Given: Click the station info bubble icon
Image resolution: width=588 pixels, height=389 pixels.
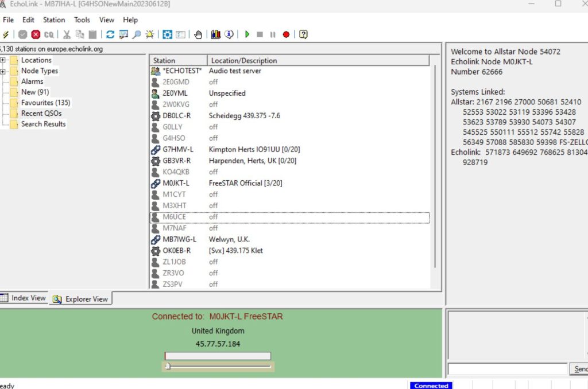Looking at the screenshot, I should click(x=229, y=34).
